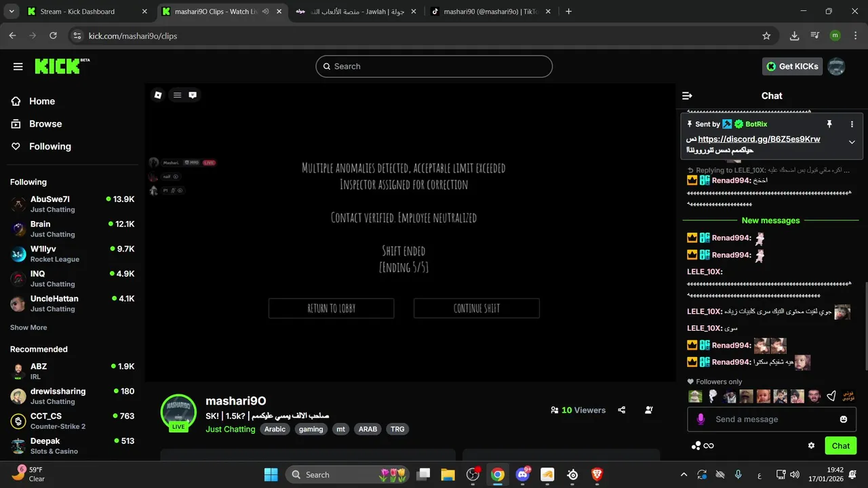The width and height of the screenshot is (868, 488).
Task: Open AbuSwe7l channel in Following list
Action: click(x=72, y=204)
